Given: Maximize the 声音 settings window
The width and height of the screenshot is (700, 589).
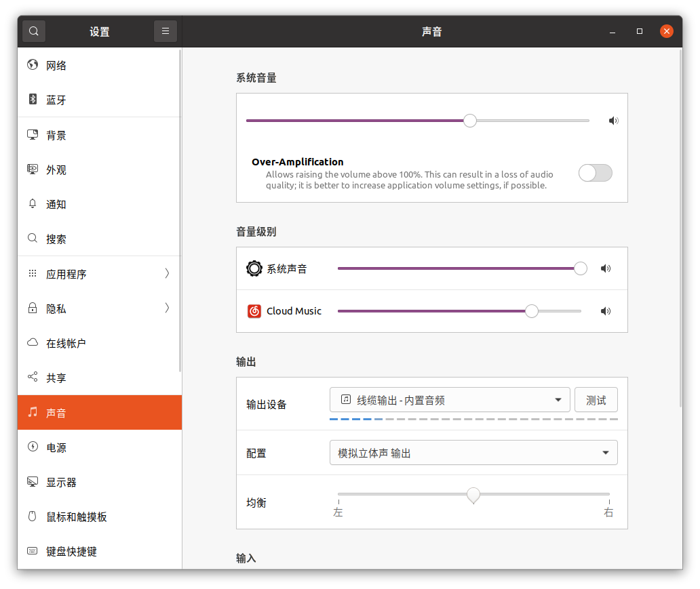Looking at the screenshot, I should coord(639,31).
